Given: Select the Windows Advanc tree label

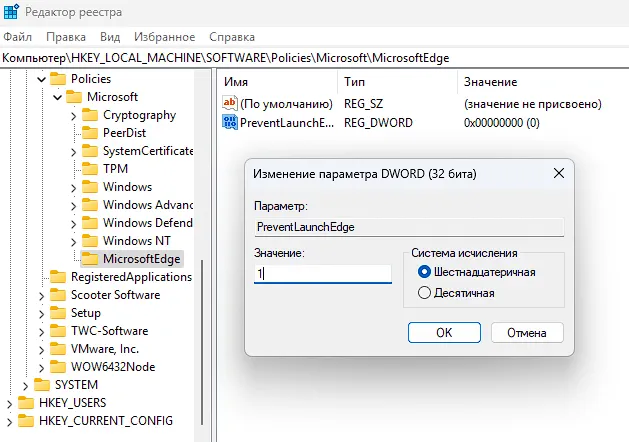Looking at the screenshot, I should pos(148,205).
